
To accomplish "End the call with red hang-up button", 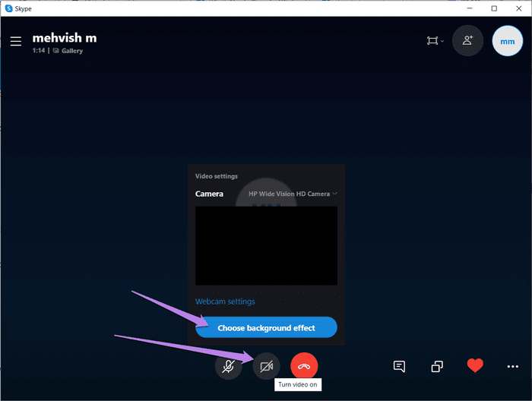I will point(304,366).
